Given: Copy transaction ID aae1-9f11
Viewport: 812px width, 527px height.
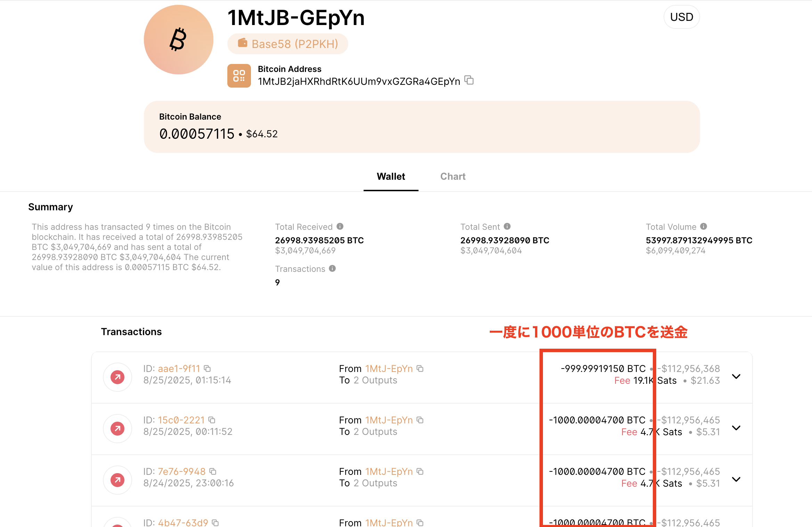Looking at the screenshot, I should 208,368.
